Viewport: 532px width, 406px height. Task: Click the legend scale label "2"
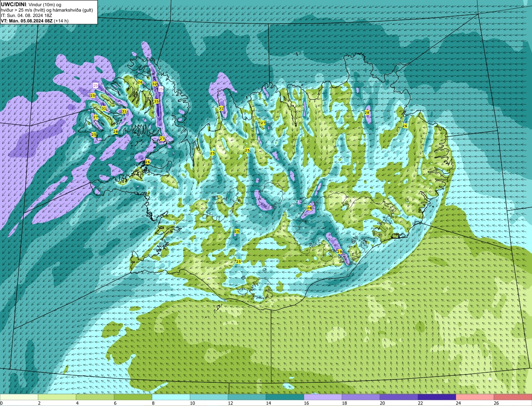tap(39, 403)
